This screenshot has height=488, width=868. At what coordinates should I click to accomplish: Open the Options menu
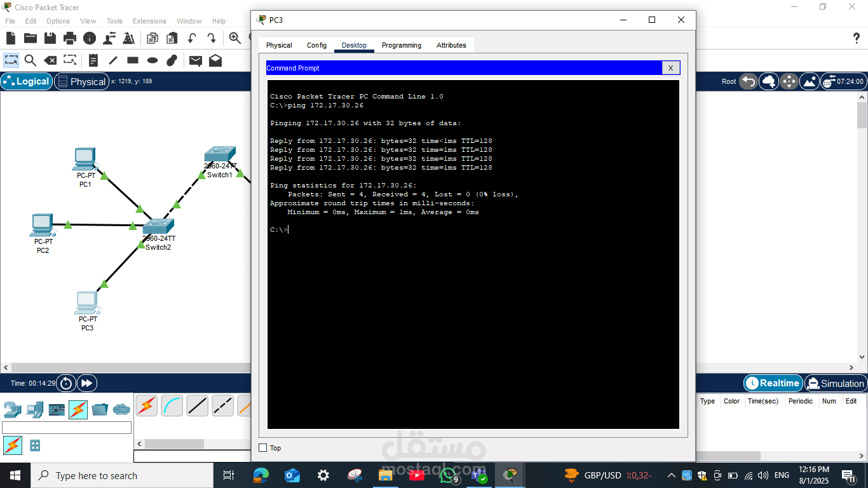(58, 21)
